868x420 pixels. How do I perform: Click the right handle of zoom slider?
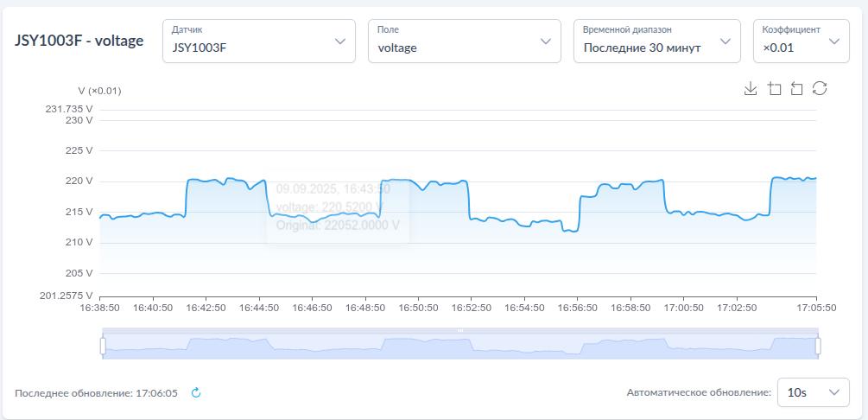tap(817, 346)
